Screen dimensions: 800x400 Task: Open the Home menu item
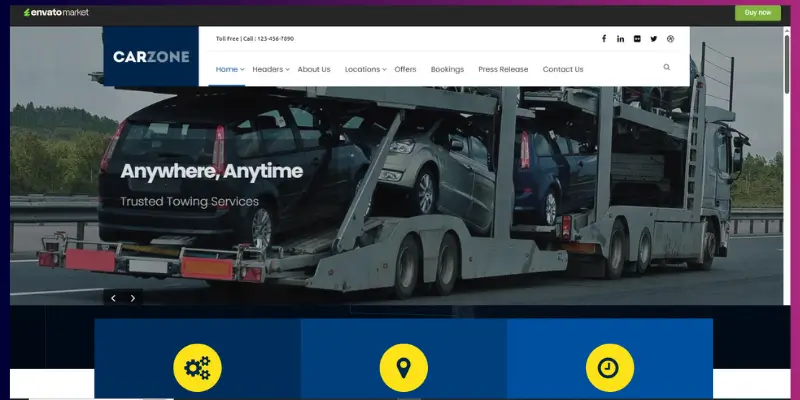coord(227,69)
